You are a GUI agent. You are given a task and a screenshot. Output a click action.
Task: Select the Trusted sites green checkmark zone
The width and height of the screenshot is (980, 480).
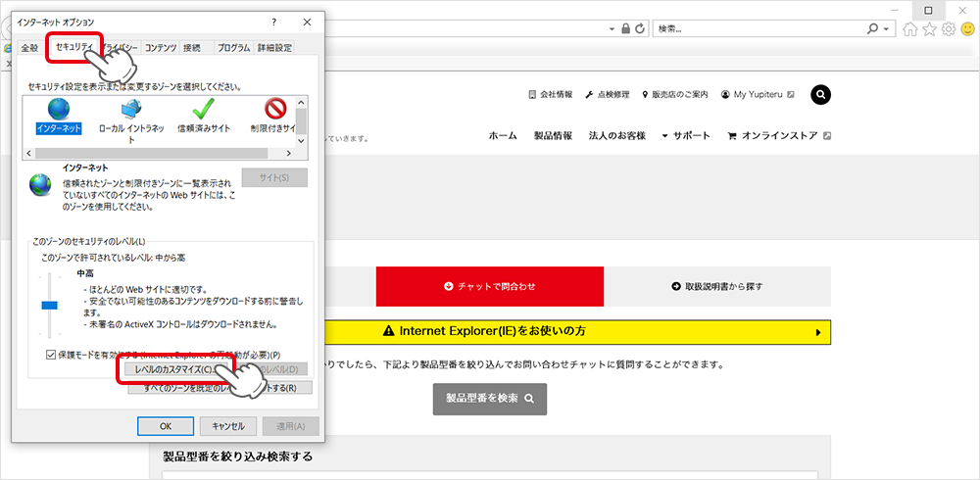(x=203, y=110)
